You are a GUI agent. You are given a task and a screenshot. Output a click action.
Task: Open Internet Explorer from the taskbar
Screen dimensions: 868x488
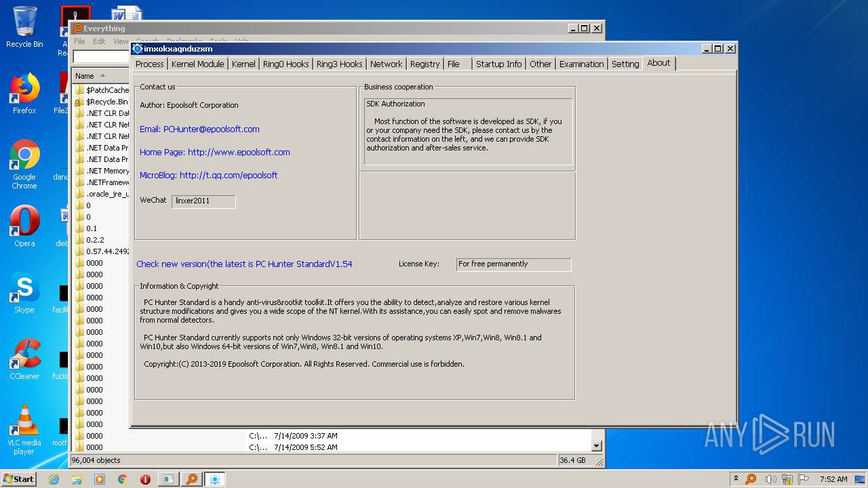[54, 479]
